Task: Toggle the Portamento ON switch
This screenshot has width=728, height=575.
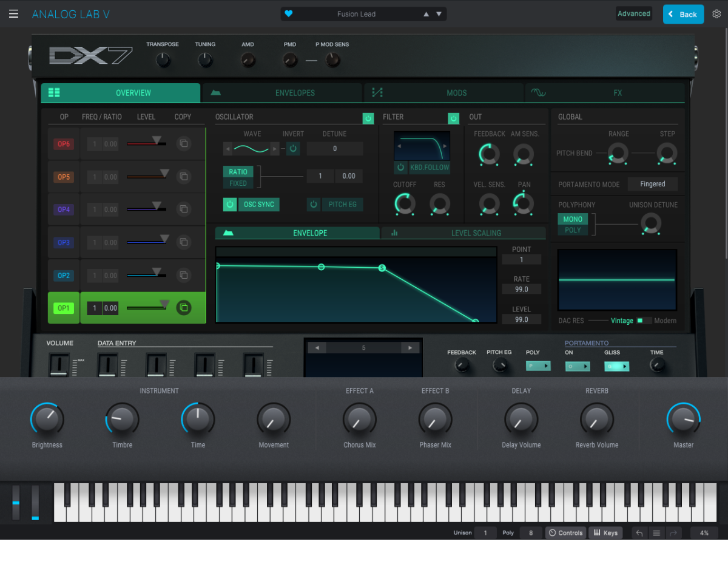Action: point(578,366)
